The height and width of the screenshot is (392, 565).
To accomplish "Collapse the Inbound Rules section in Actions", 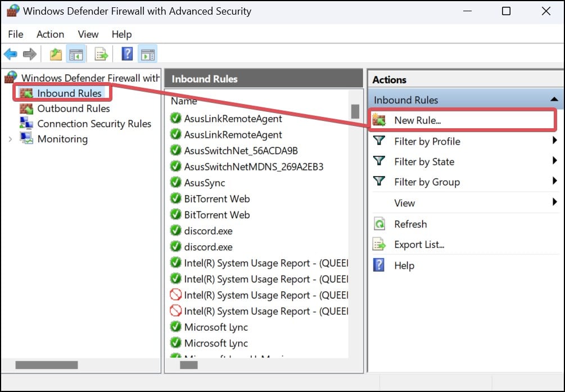I will tap(554, 99).
